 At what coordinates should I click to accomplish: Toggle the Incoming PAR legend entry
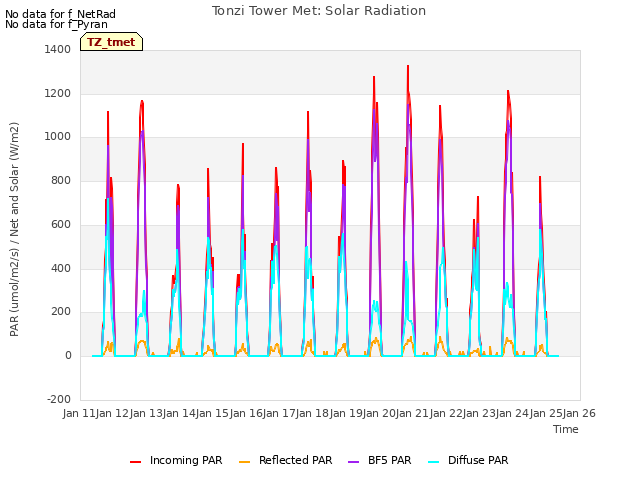pyautogui.click(x=176, y=460)
